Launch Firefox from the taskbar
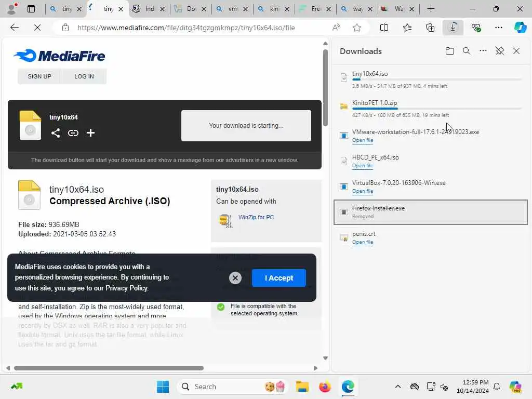The image size is (532, 399). [x=325, y=387]
